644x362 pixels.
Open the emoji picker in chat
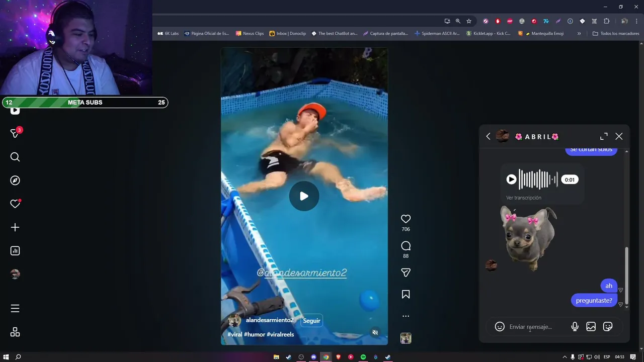click(500, 327)
